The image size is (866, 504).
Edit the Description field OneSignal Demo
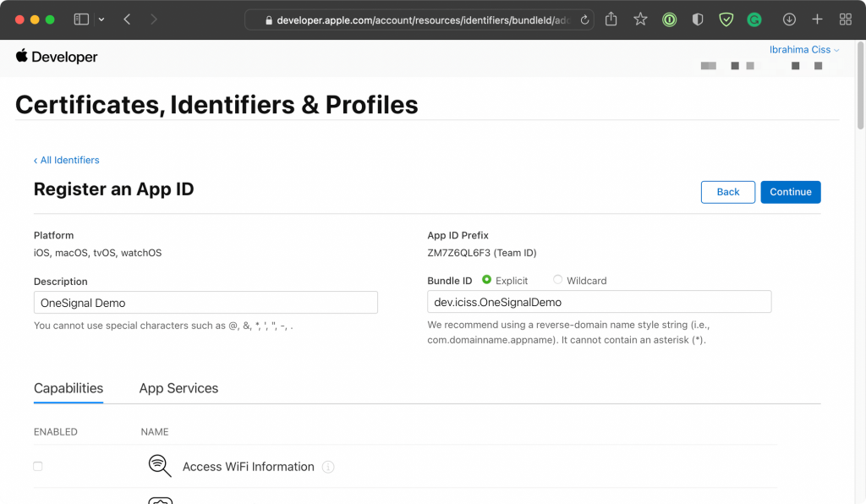[x=206, y=303]
